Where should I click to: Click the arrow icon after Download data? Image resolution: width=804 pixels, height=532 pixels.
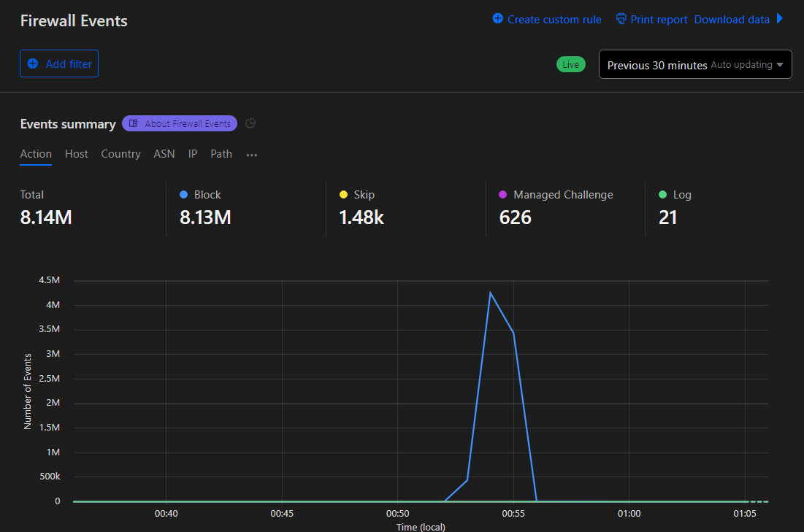[779, 19]
